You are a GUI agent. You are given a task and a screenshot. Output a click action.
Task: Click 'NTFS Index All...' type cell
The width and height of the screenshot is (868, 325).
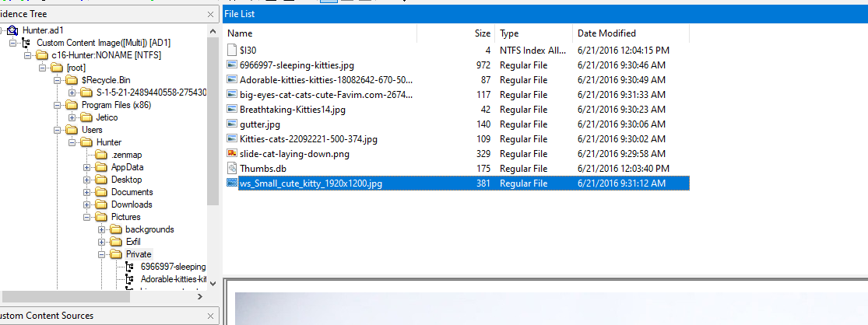tap(533, 51)
